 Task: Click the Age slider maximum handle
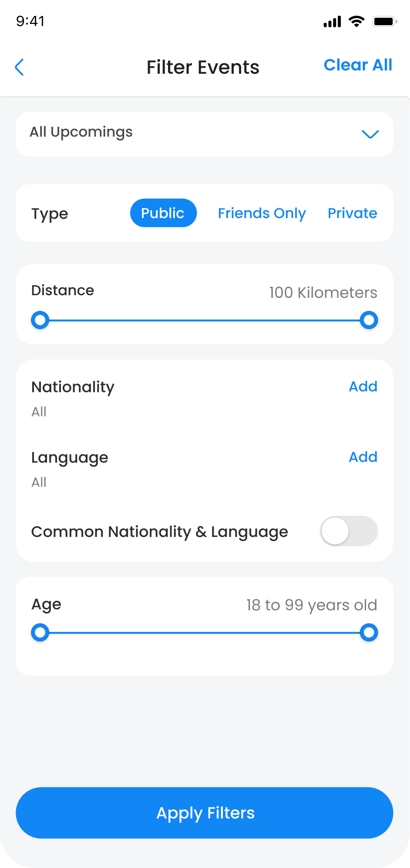[369, 633]
